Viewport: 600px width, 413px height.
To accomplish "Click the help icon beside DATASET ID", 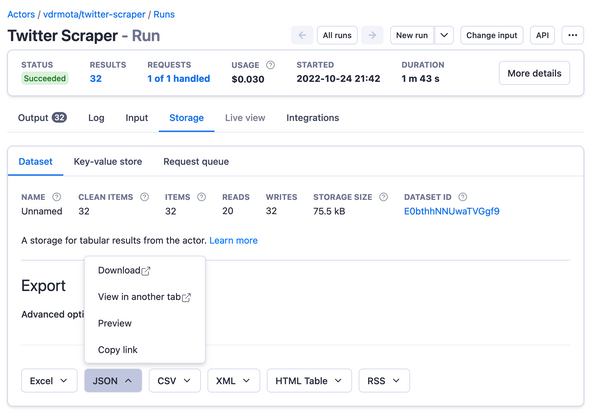I will pos(462,197).
